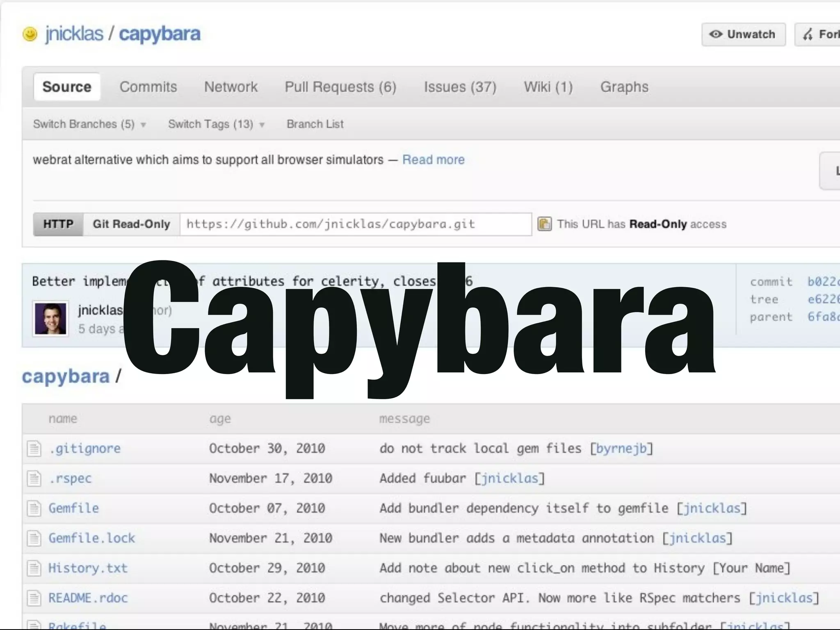The width and height of the screenshot is (840, 630).
Task: Open README.rdoc file
Action: 88,598
